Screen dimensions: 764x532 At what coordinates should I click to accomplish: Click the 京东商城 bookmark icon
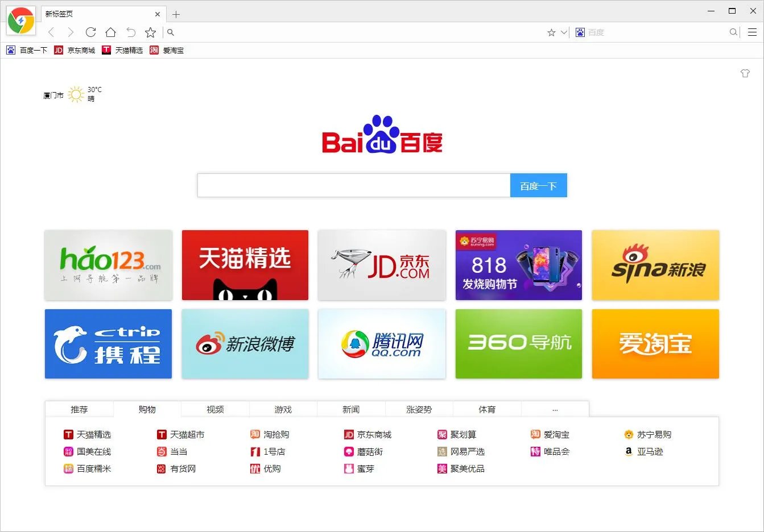(x=59, y=50)
